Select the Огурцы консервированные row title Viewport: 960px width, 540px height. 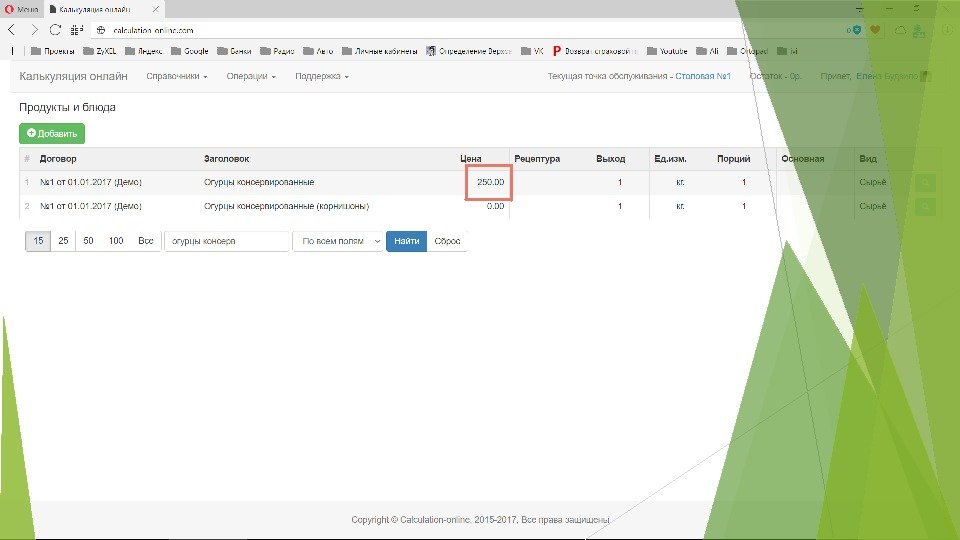(259, 182)
